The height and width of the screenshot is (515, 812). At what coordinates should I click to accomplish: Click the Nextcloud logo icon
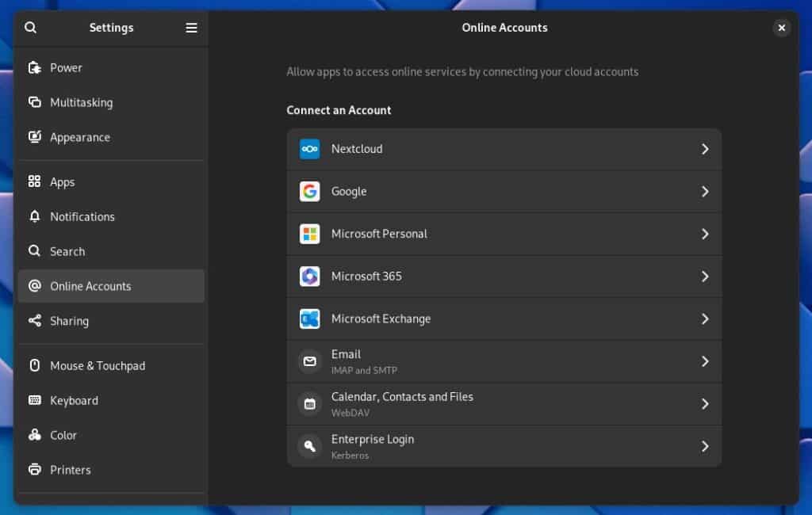tap(309, 149)
